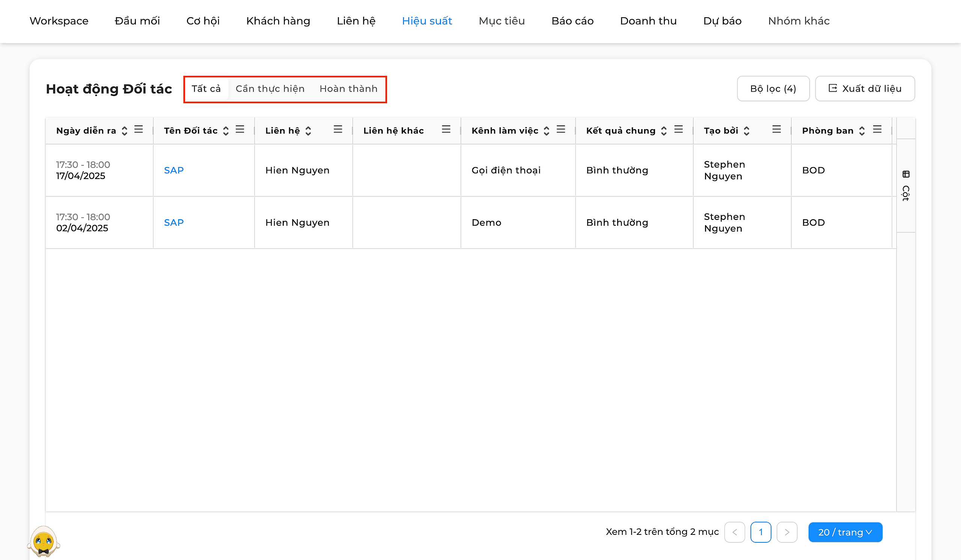961x560 pixels.
Task: Click Xuất dữ liệu export button
Action: [865, 89]
